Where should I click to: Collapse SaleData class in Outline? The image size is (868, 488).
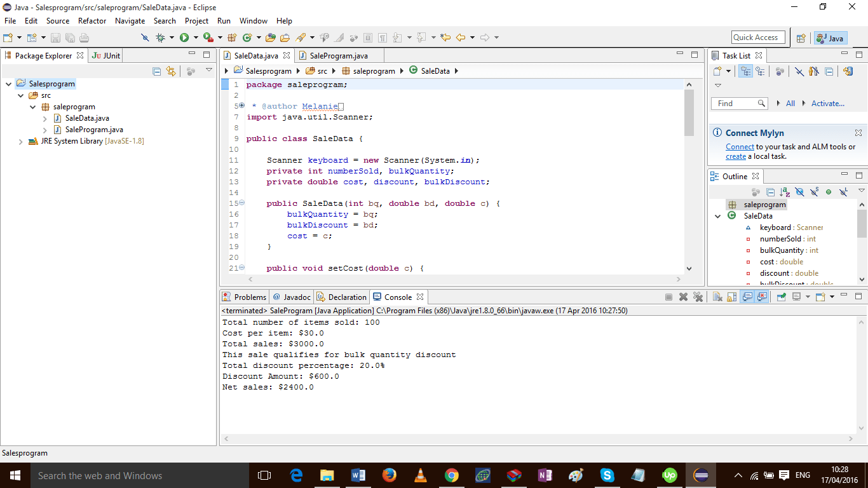click(x=718, y=216)
